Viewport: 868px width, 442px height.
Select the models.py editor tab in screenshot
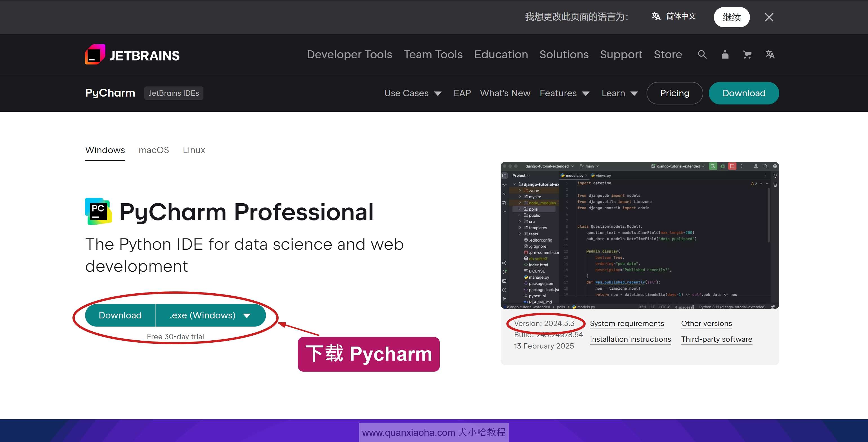574,176
